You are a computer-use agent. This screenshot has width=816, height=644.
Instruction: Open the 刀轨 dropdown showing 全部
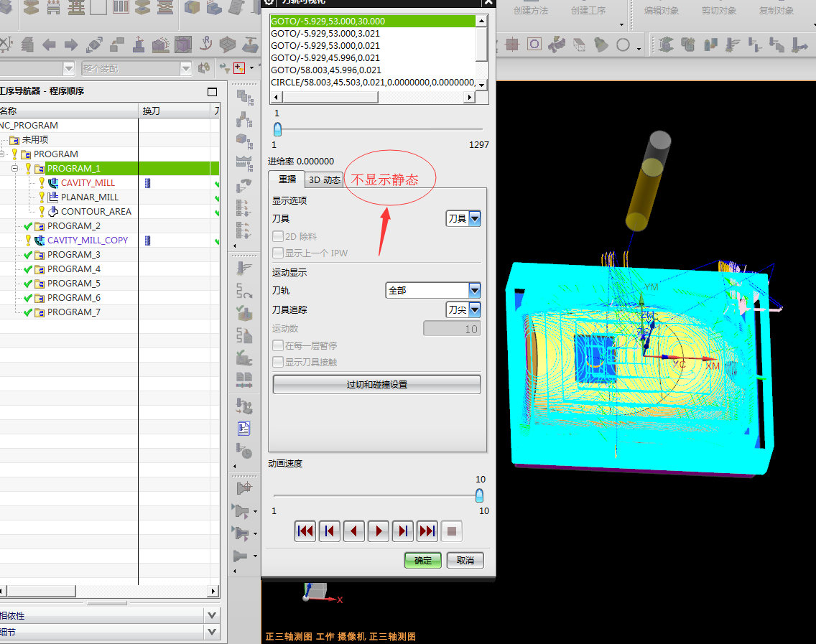click(x=474, y=291)
